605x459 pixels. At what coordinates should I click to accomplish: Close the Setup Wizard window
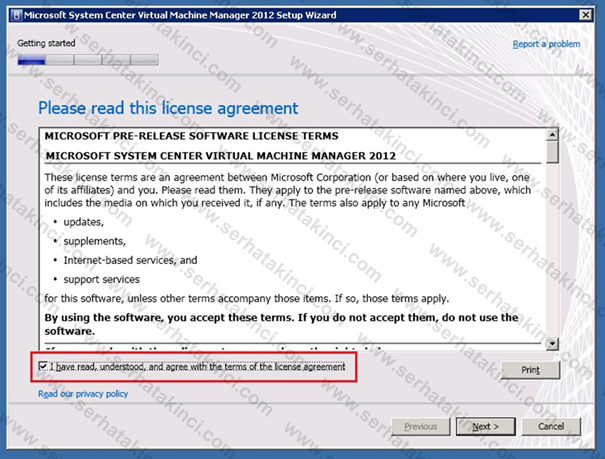point(586,15)
